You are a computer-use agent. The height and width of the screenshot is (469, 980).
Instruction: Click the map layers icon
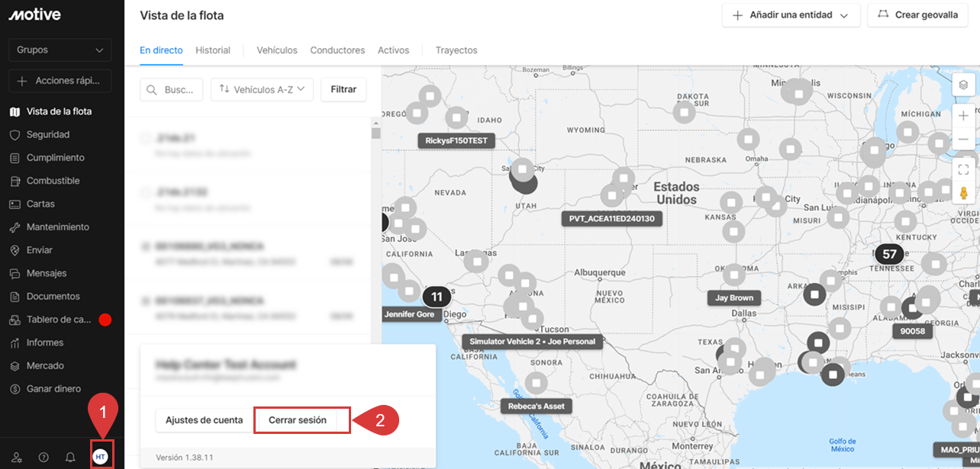pyautogui.click(x=963, y=85)
